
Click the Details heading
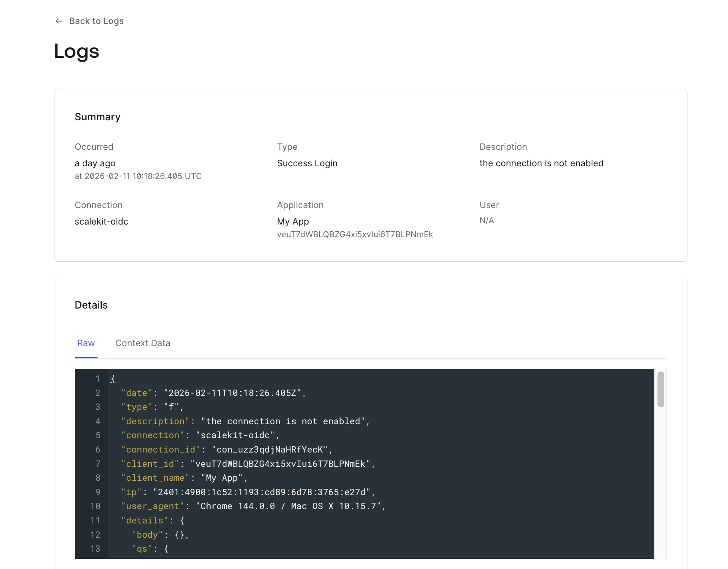91,305
